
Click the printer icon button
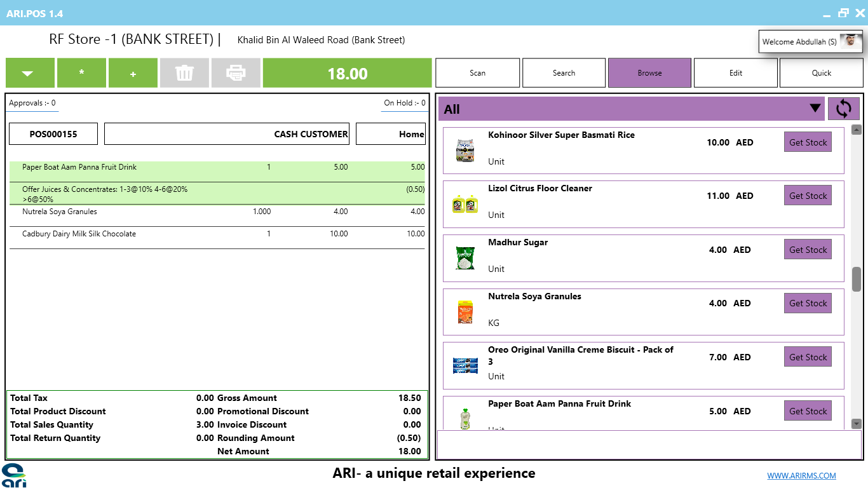(236, 73)
